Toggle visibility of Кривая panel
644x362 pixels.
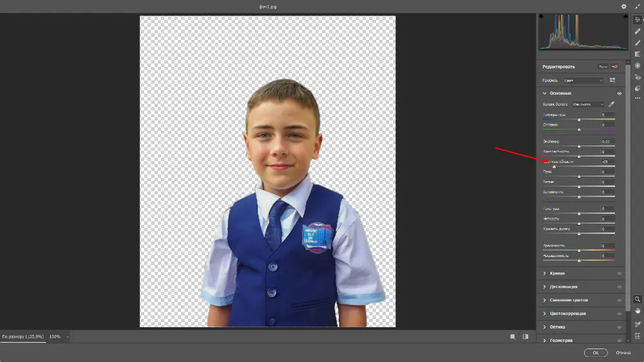[x=620, y=273]
